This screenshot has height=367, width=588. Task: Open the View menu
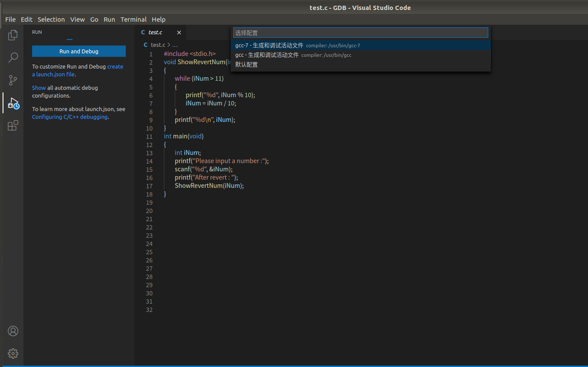coord(78,20)
